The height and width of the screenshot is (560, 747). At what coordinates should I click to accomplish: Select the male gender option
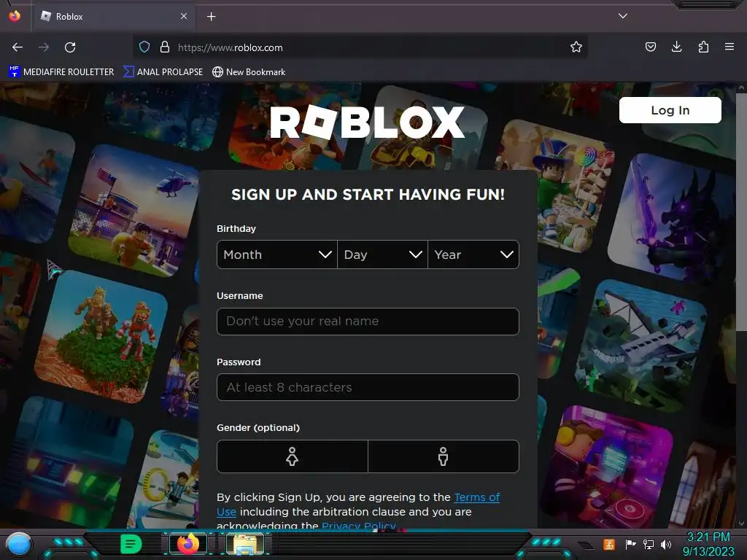pyautogui.click(x=443, y=456)
